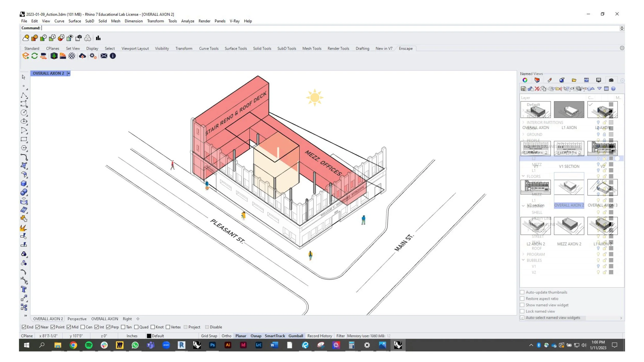Click Record History in the status bar
This screenshot has width=644, height=362.
319,336
